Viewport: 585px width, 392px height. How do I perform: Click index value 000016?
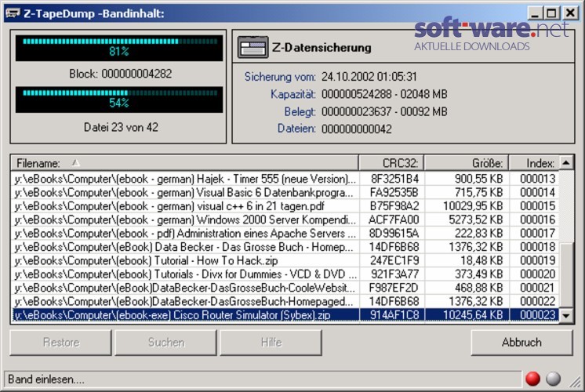click(x=538, y=220)
